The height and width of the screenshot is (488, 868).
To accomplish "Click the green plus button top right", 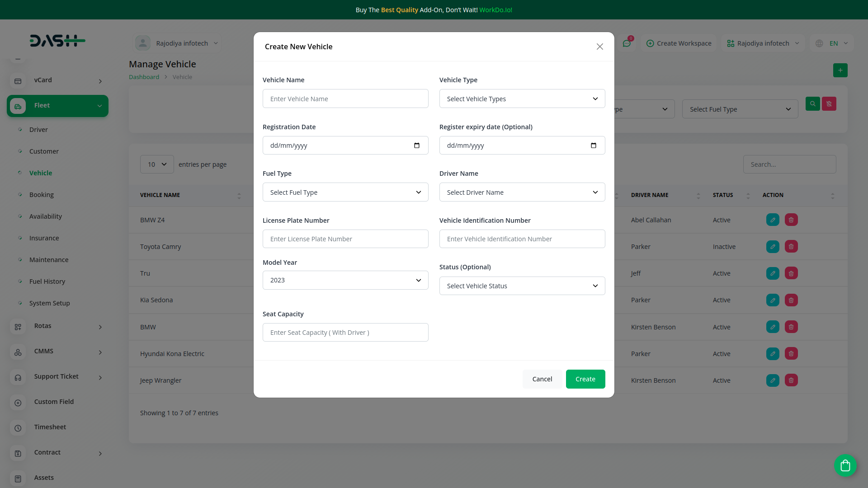I will point(840,70).
